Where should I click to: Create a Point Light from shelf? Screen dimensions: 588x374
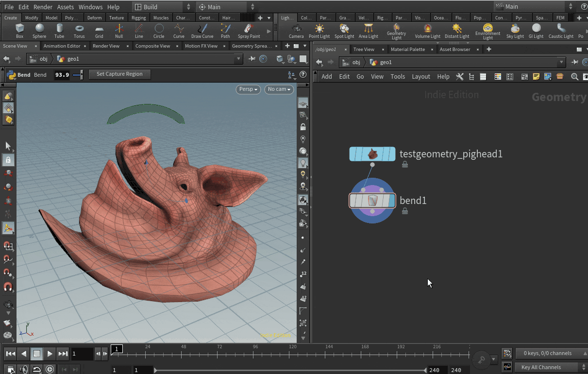click(319, 30)
